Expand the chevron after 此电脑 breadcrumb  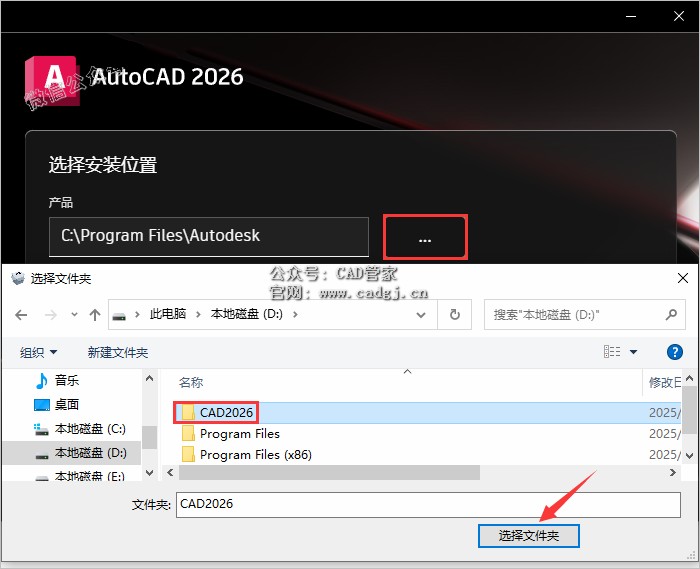(198, 314)
